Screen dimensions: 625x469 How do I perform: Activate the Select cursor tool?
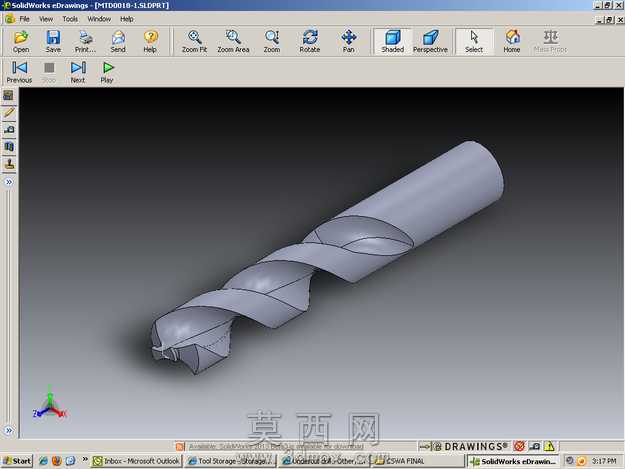(474, 41)
